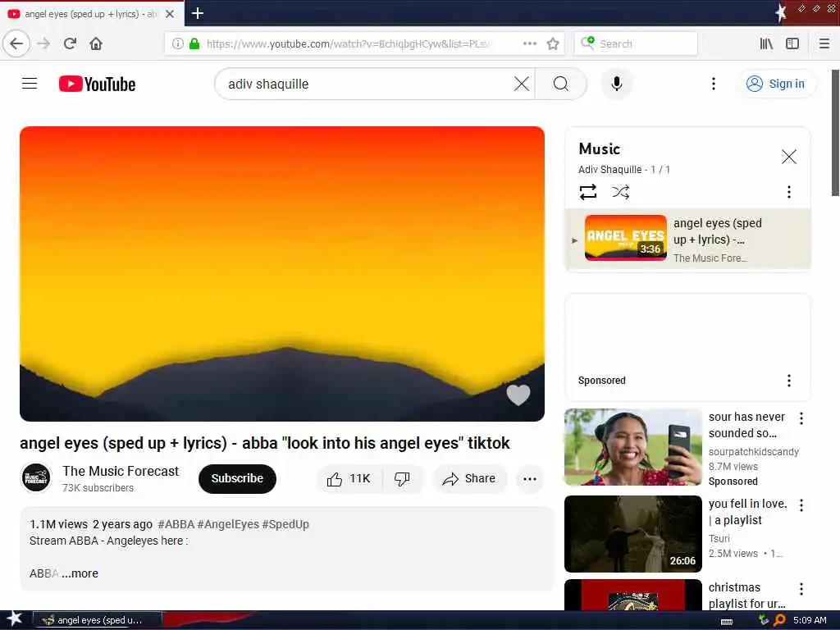
Task: Search with your voice microphone button
Action: click(x=617, y=84)
